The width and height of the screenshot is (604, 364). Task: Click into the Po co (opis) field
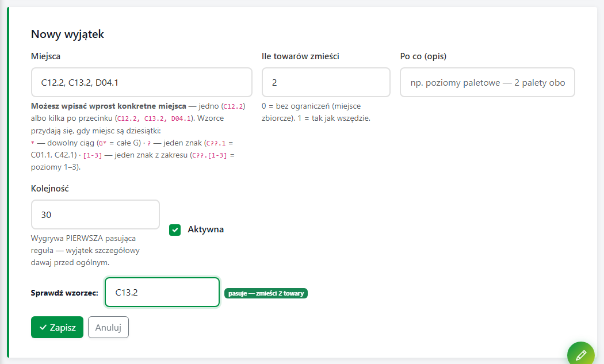click(x=487, y=82)
